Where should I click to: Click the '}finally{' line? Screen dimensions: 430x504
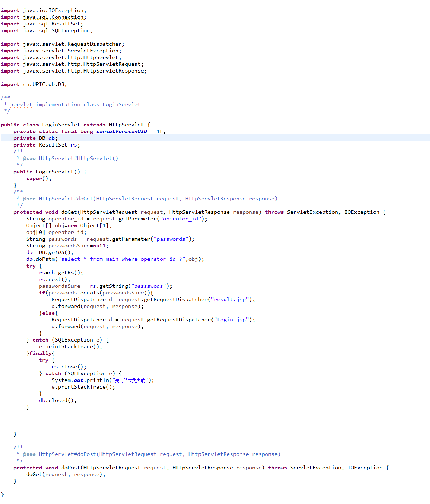(x=40, y=353)
